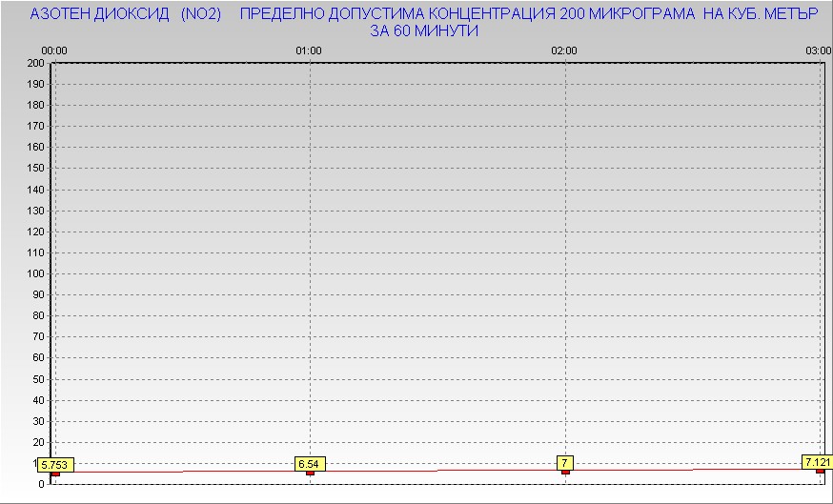Click the 00:00 time axis label
The width and height of the screenshot is (833, 504).
[x=54, y=50]
